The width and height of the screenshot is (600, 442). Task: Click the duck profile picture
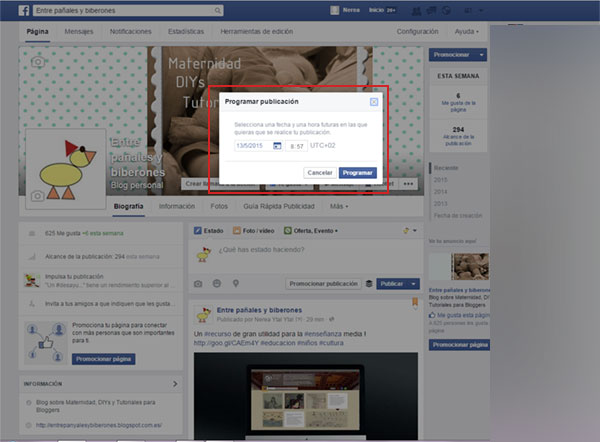[66, 169]
